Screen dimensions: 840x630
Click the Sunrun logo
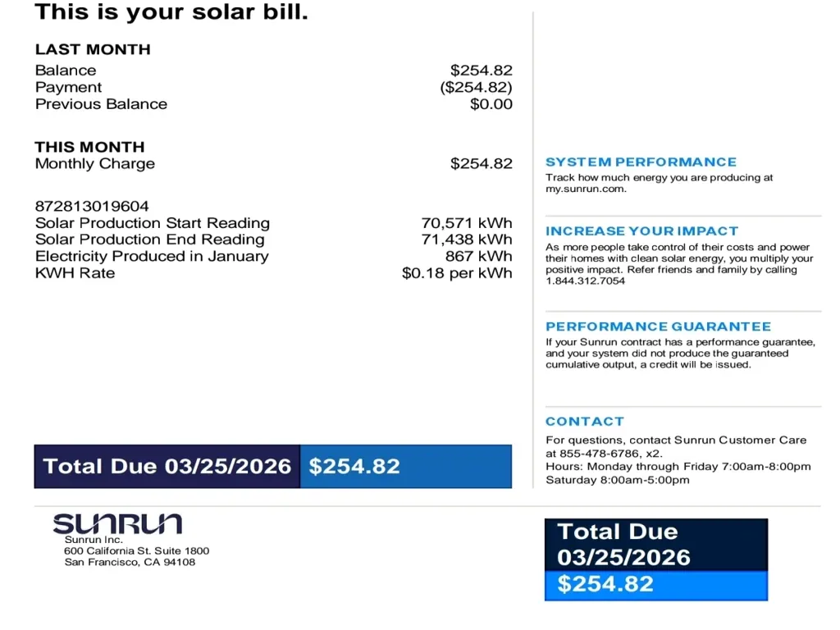point(117,523)
